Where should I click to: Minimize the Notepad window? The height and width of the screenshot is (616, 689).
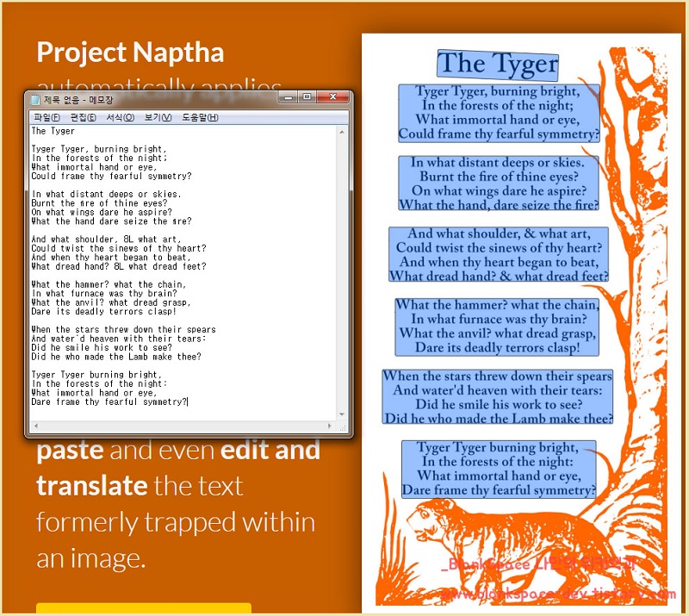[x=289, y=96]
